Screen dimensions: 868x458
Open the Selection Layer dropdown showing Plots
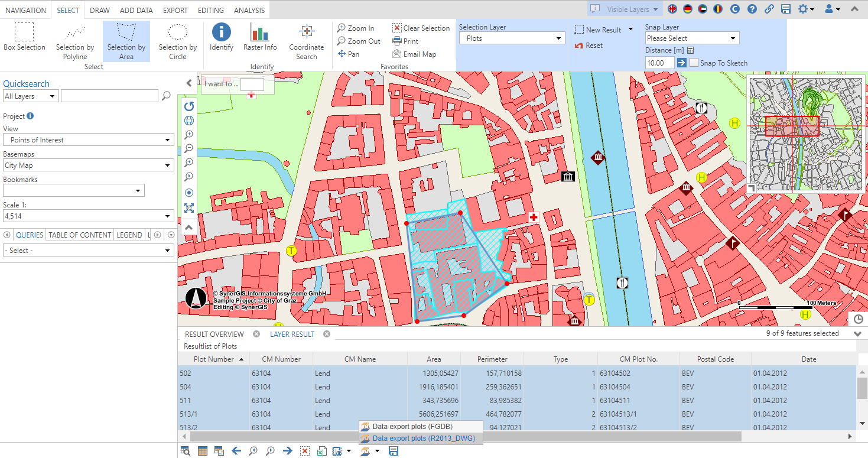click(512, 38)
